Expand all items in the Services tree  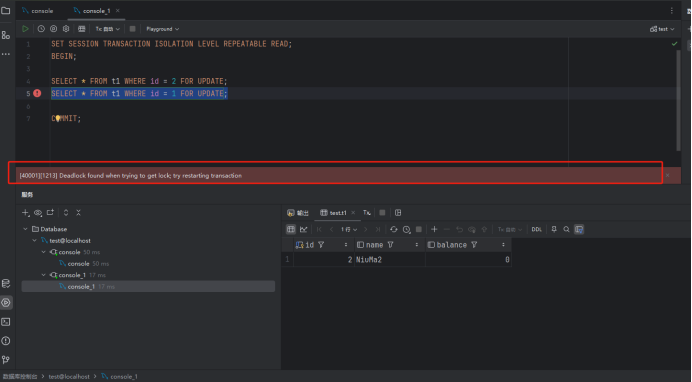(x=66, y=213)
